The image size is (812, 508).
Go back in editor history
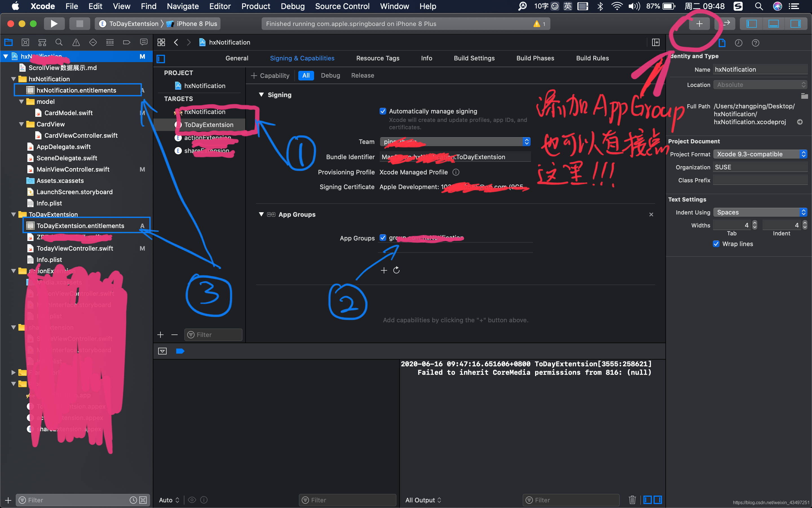coord(176,42)
